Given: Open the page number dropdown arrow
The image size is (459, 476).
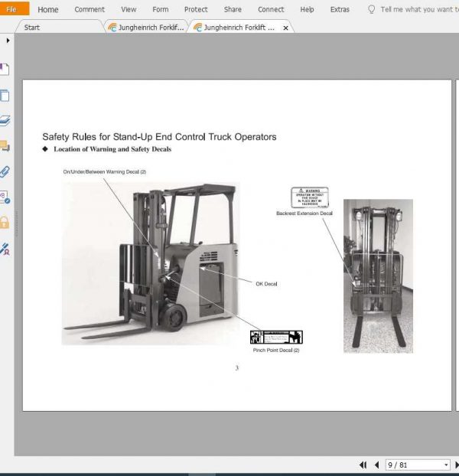Looking at the screenshot, I should click(x=446, y=465).
